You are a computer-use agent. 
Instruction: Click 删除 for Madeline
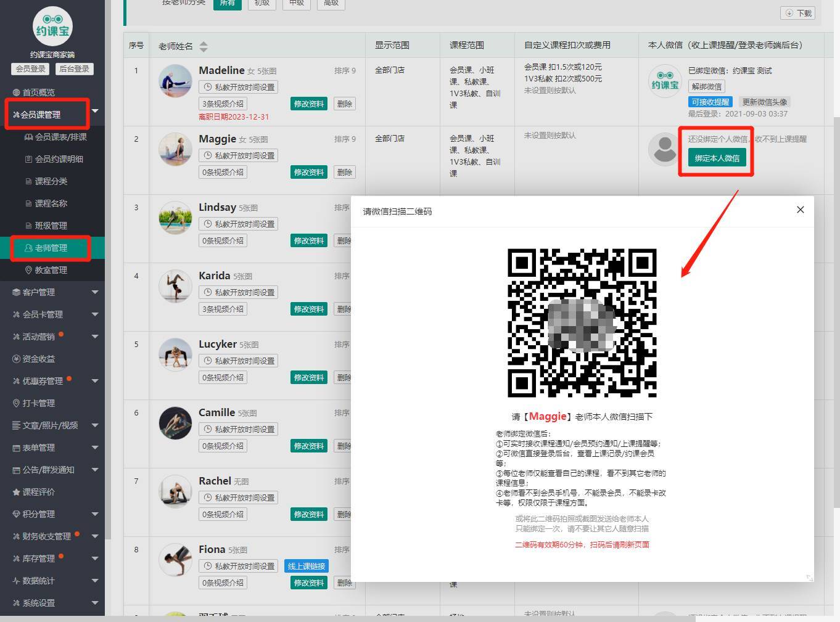(345, 104)
